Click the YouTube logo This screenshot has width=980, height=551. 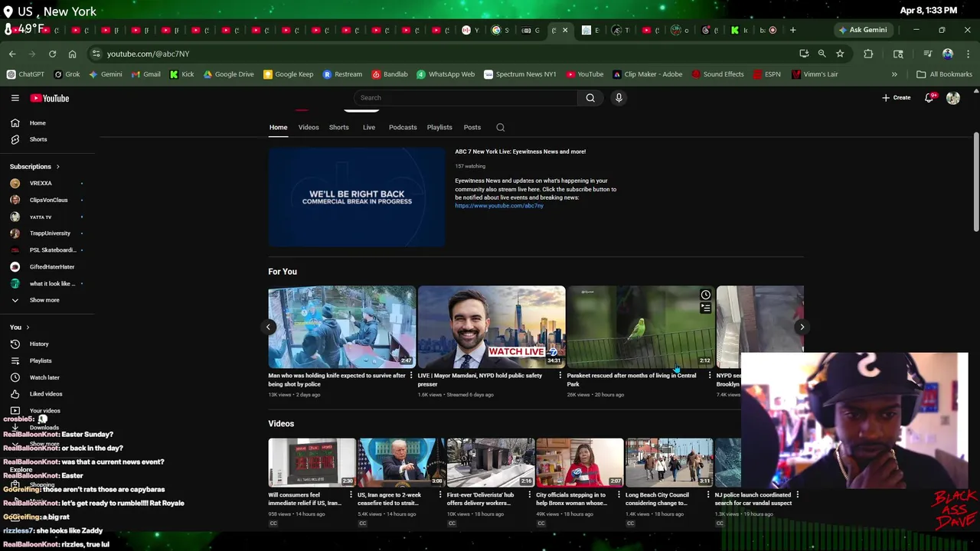coord(50,98)
